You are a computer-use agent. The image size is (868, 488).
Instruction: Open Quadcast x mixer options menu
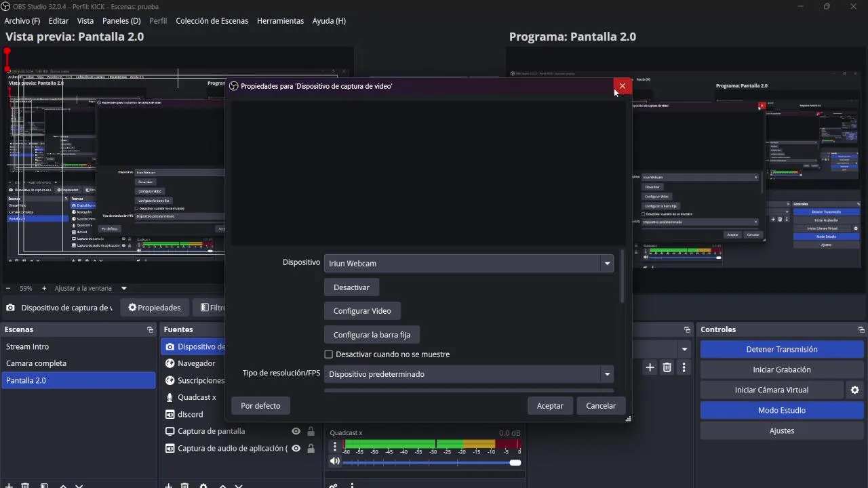tap(334, 447)
